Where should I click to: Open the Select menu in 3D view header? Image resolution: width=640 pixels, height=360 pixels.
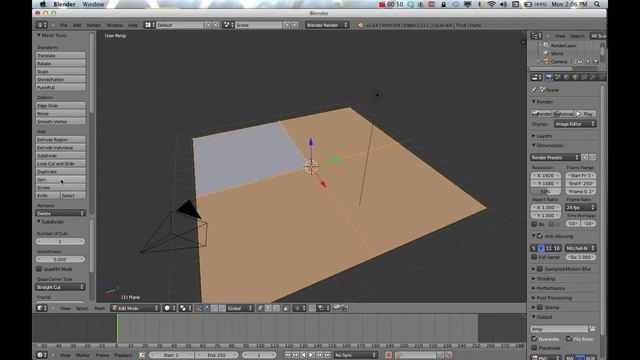click(x=82, y=309)
